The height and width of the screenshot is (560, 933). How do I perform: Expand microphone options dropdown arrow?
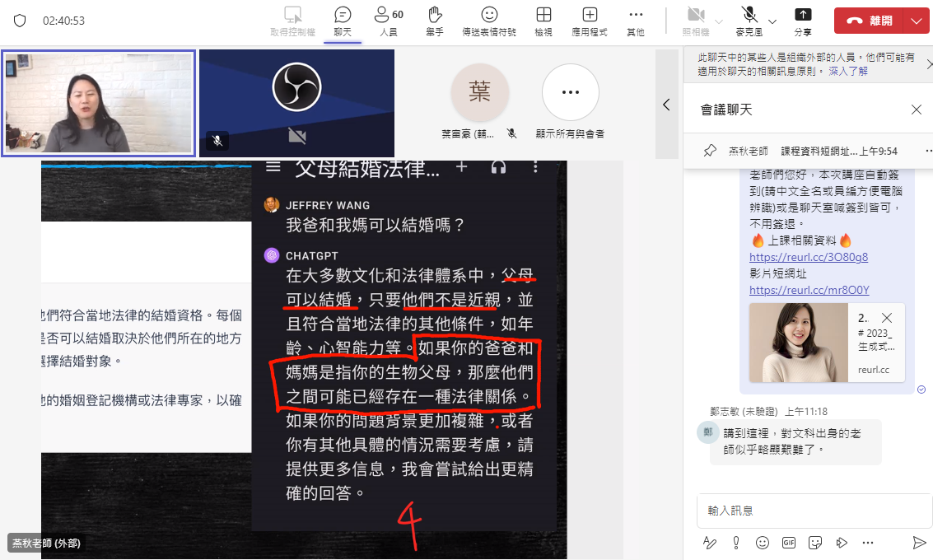pos(772,21)
